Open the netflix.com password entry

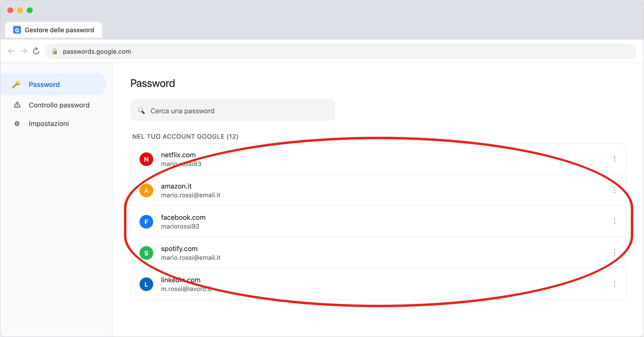(x=378, y=159)
